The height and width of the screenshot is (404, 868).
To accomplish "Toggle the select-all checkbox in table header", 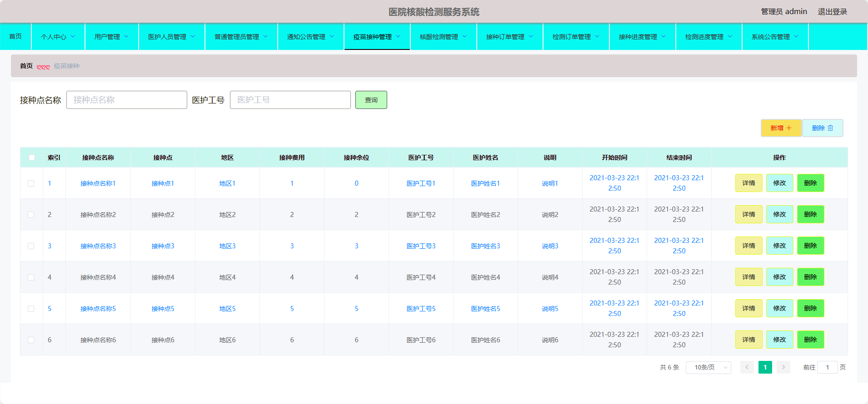I will (32, 158).
